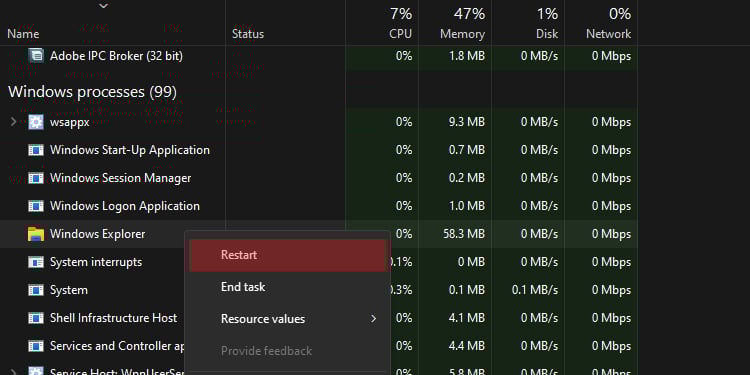Select the Windows Session Manager row
Screen dimensions: 750x375
[319, 178]
